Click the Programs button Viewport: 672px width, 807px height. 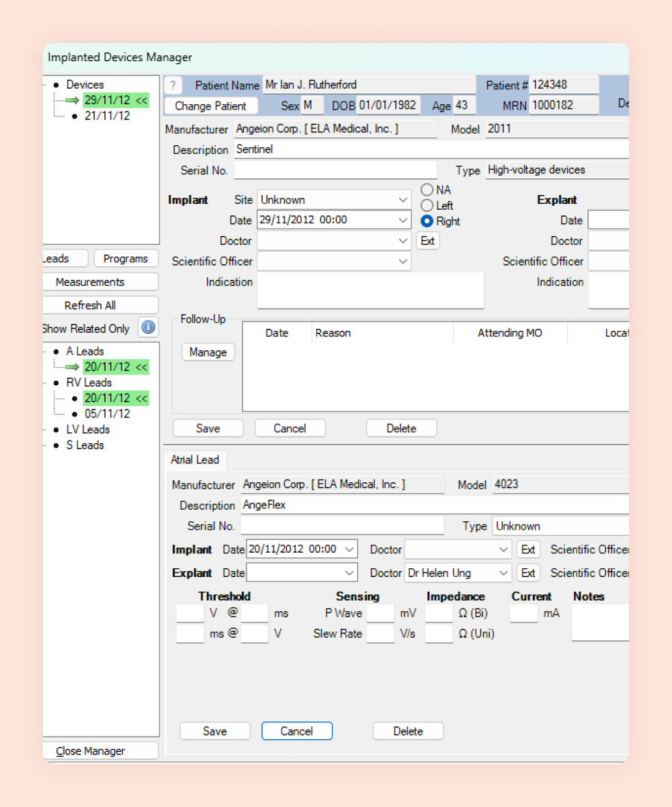[126, 258]
